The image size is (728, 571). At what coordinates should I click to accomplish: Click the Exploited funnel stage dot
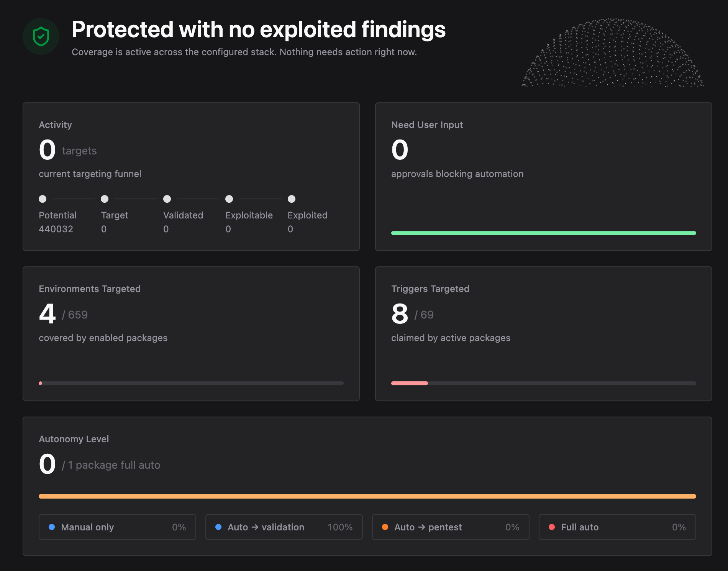coord(292,199)
